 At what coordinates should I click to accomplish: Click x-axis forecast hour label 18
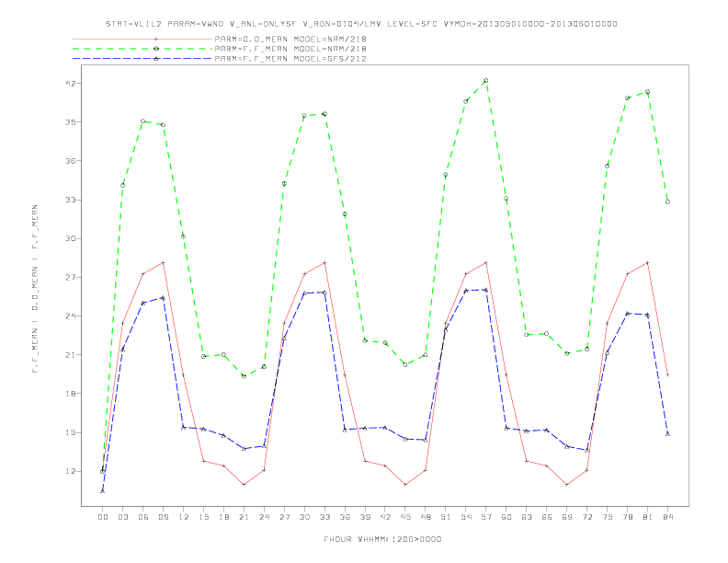(x=223, y=517)
